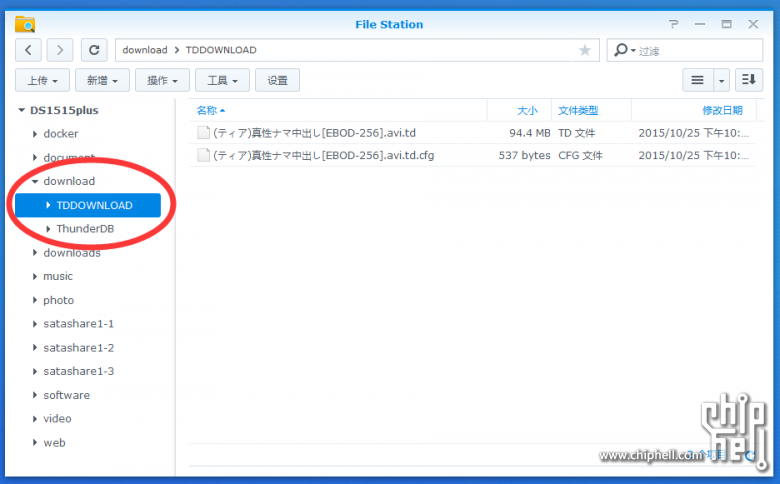Sort by 大小 size column header

click(x=527, y=110)
